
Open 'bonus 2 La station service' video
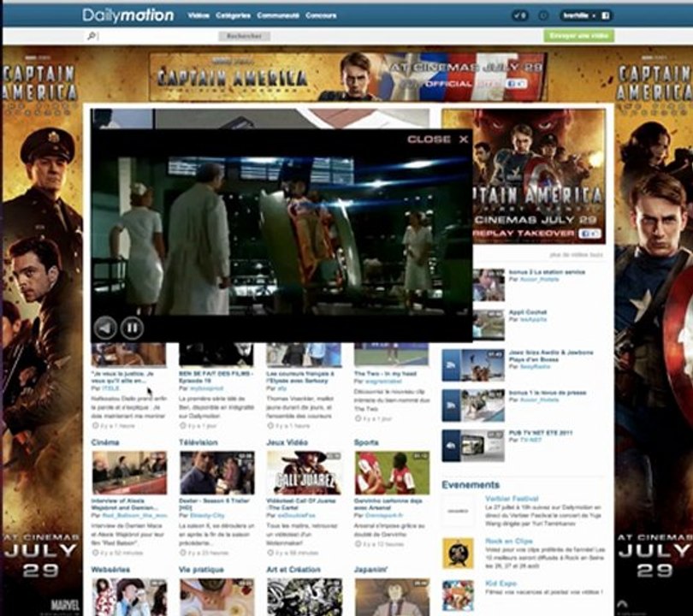pos(547,272)
